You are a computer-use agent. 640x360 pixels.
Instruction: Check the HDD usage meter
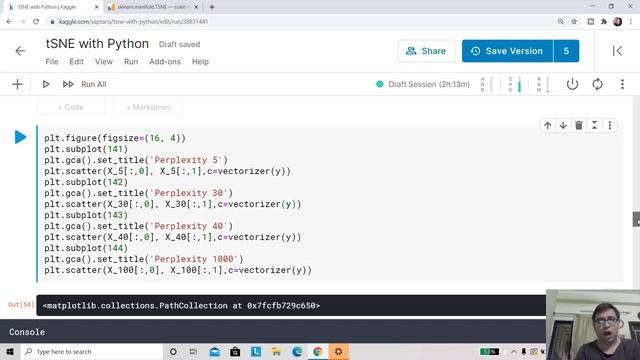click(487, 84)
